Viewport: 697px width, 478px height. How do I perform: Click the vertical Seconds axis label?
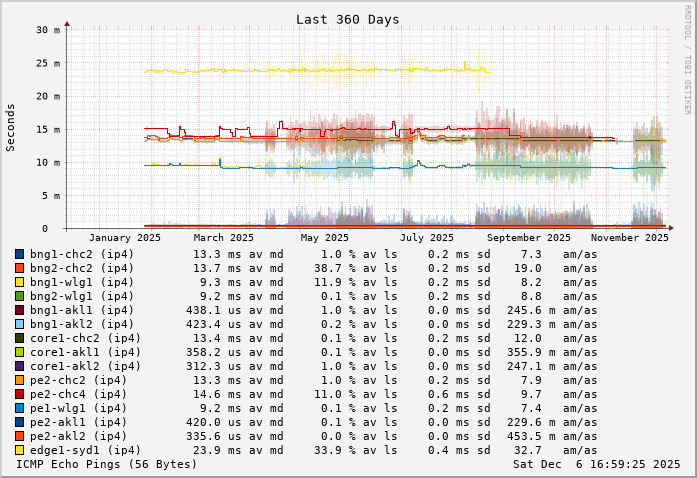pos(11,127)
